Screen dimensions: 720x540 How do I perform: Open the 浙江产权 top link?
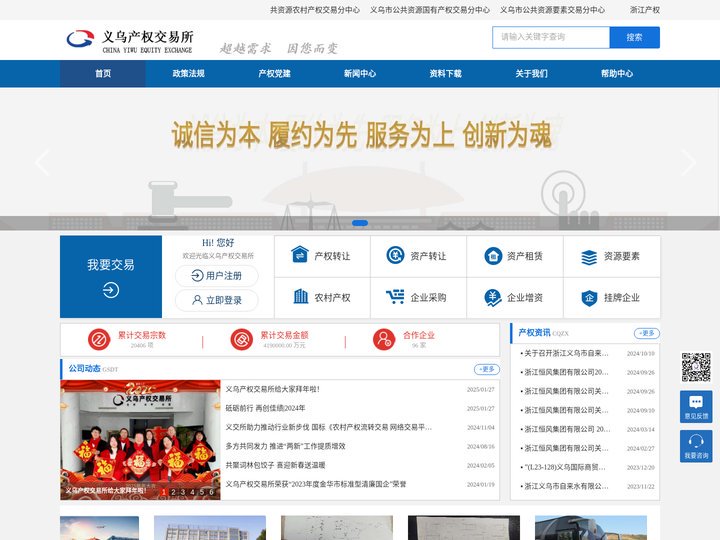645,10
